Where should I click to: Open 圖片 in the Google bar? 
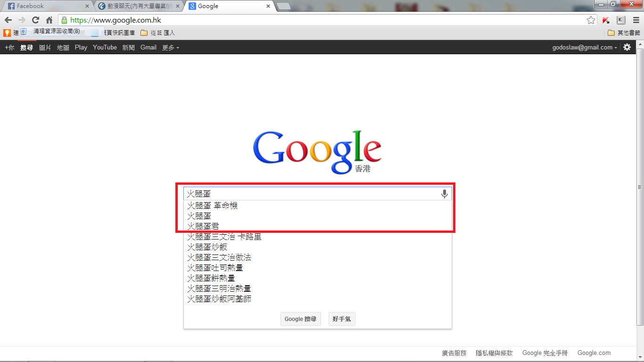[x=45, y=47]
